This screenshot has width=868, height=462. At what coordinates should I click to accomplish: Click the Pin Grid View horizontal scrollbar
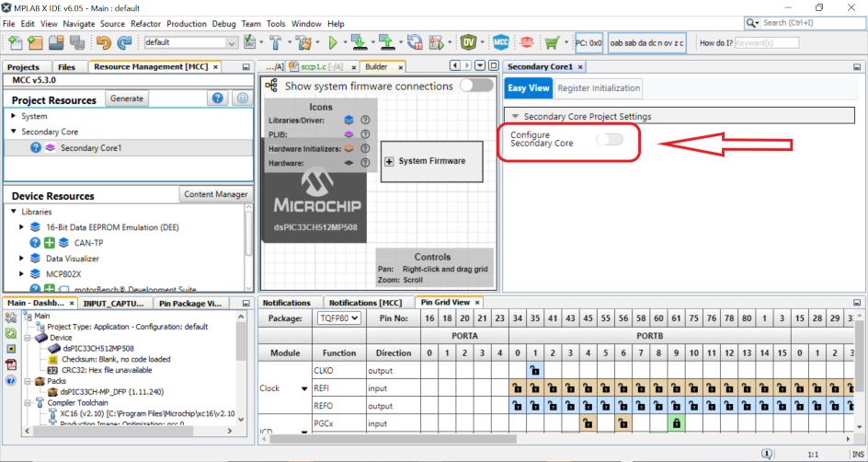point(394,439)
